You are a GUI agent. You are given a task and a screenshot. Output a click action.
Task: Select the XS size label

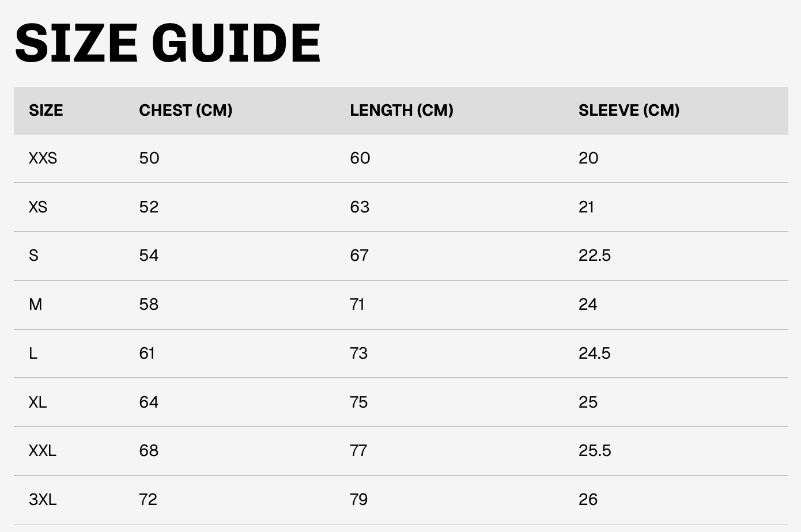(38, 207)
